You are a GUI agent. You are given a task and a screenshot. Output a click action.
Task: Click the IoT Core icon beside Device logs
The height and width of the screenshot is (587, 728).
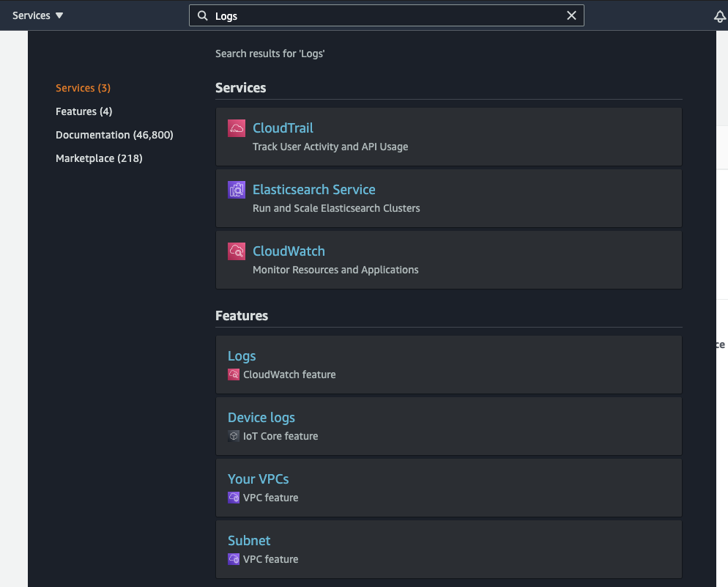(233, 435)
